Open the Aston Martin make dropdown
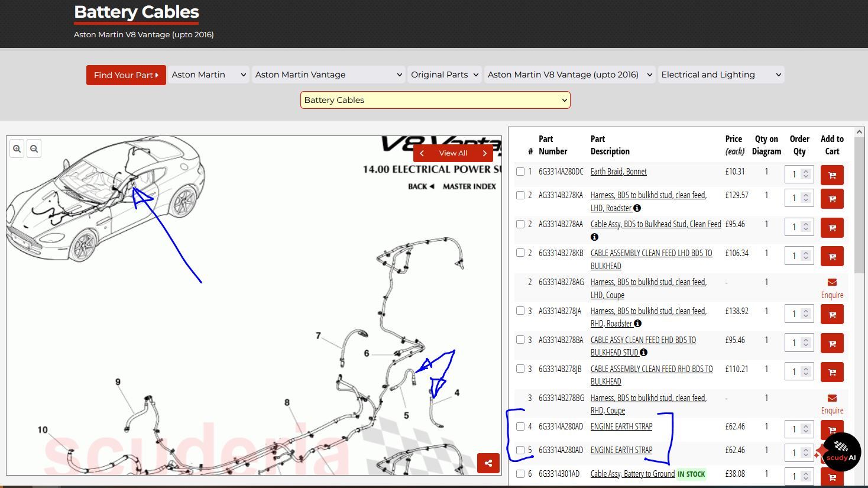868x488 pixels. pos(209,75)
